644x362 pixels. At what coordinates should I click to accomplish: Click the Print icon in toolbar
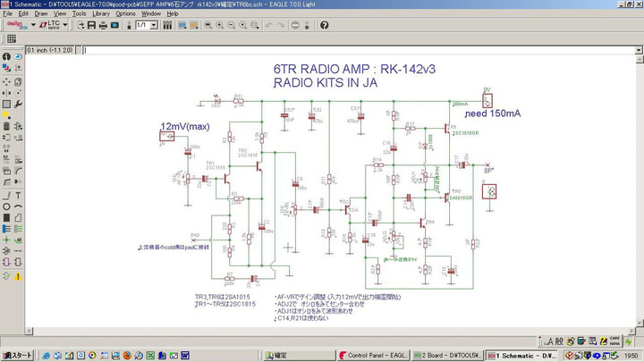(x=102, y=24)
